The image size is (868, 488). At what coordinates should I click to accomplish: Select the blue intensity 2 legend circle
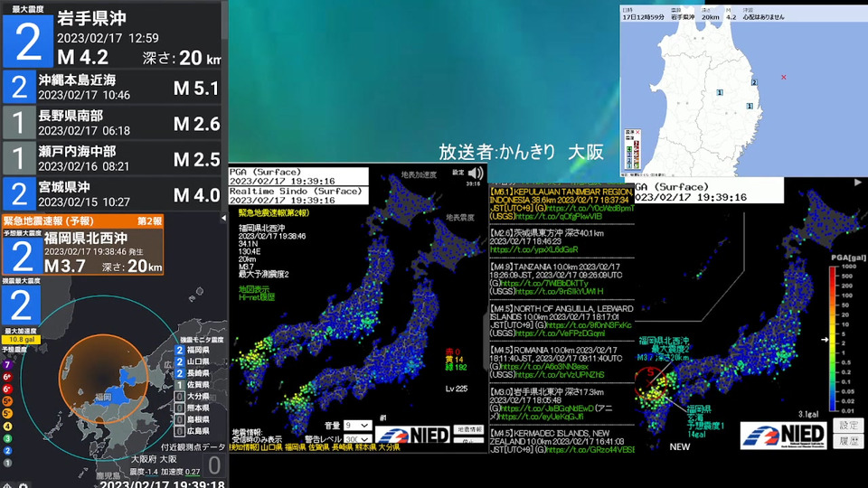(x=8, y=451)
